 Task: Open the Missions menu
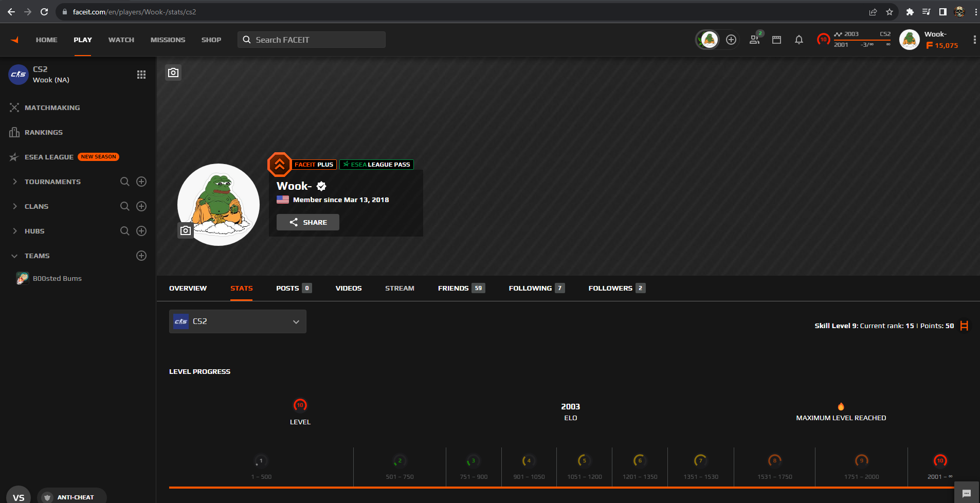[168, 40]
